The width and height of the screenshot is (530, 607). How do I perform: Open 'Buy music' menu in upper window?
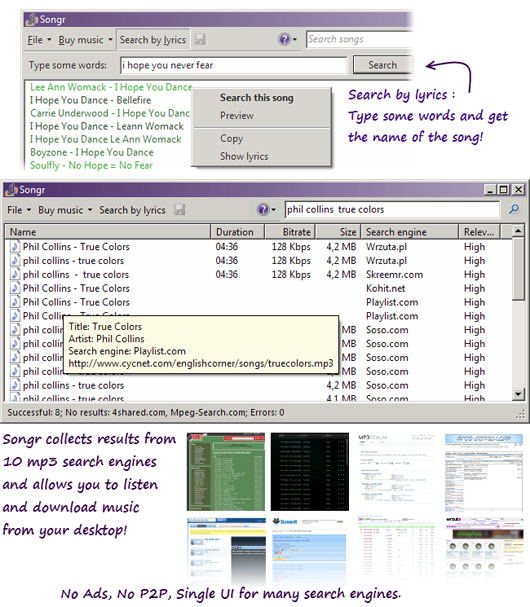point(81,39)
